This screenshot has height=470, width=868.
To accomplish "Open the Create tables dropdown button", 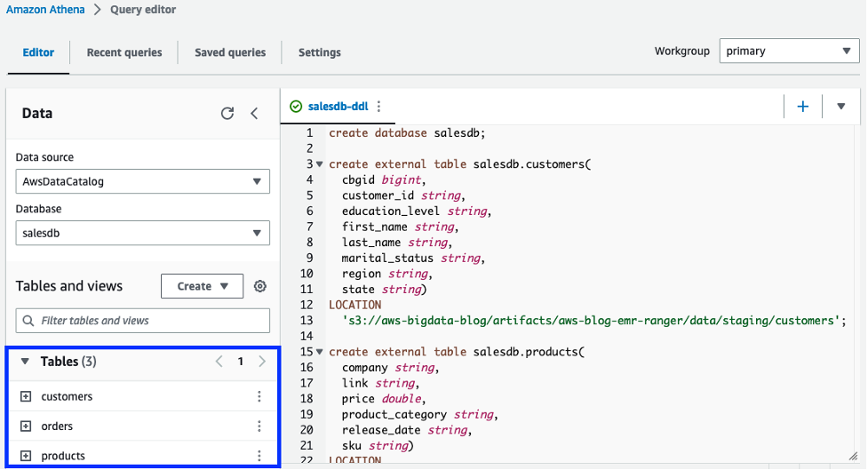I will click(x=202, y=286).
